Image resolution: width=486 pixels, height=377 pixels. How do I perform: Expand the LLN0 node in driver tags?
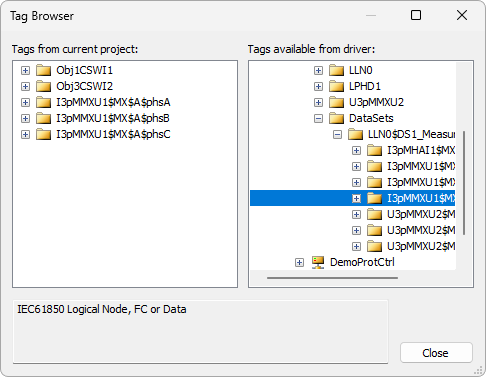(318, 70)
